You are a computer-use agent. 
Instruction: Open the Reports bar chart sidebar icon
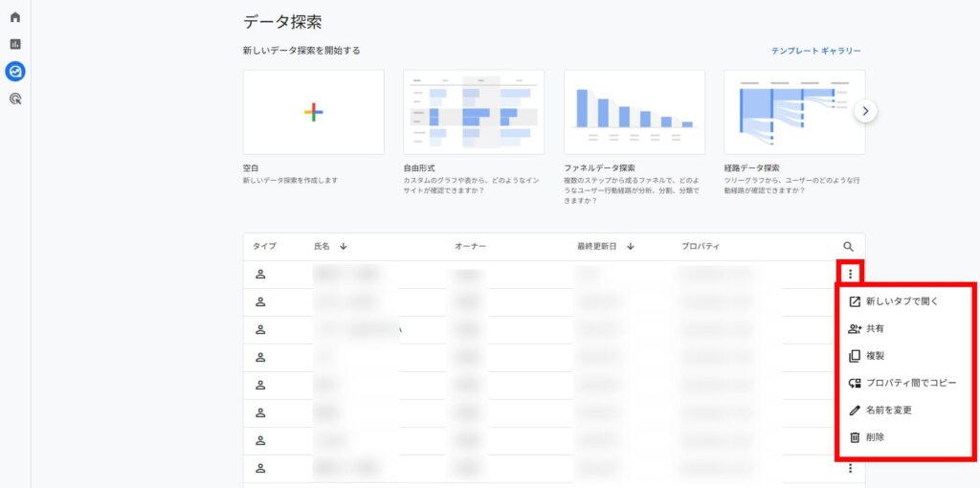tap(15, 44)
